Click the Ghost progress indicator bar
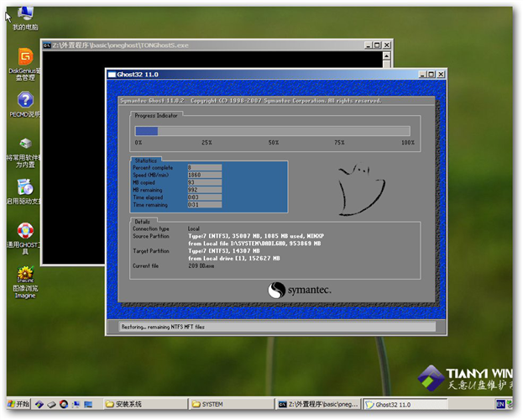The width and height of the screenshot is (523, 420). point(273,130)
